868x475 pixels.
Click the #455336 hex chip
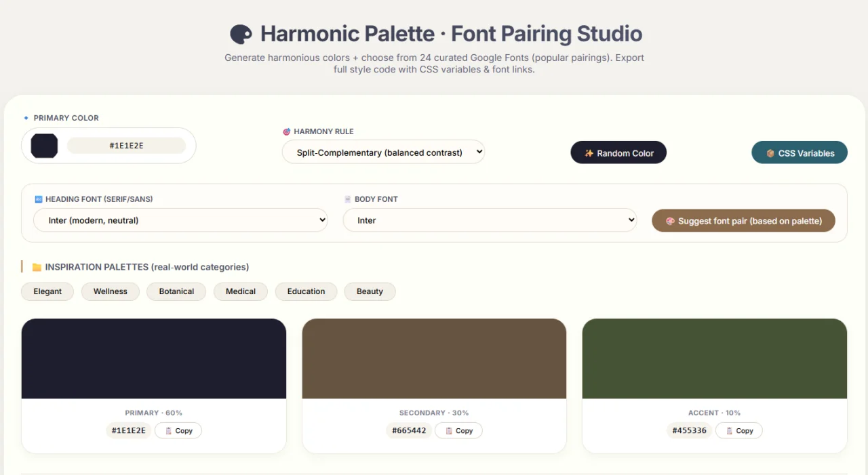click(x=689, y=430)
